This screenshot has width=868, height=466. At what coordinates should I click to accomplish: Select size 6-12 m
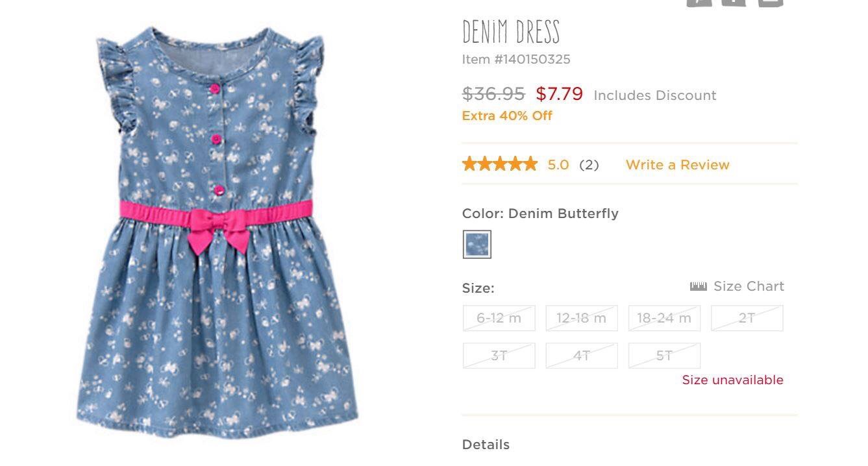[499, 318]
